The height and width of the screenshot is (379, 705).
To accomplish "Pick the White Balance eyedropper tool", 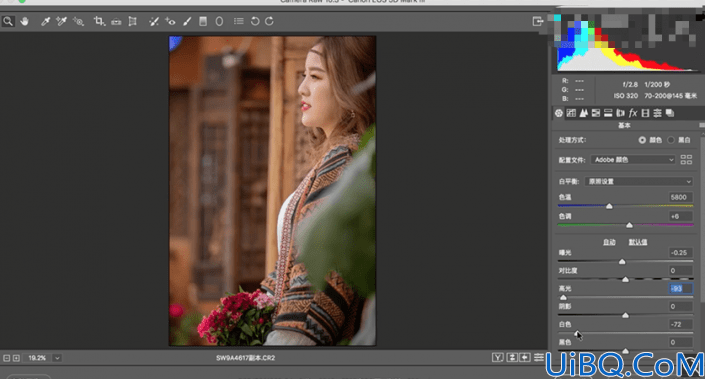I will pyautogui.click(x=45, y=21).
